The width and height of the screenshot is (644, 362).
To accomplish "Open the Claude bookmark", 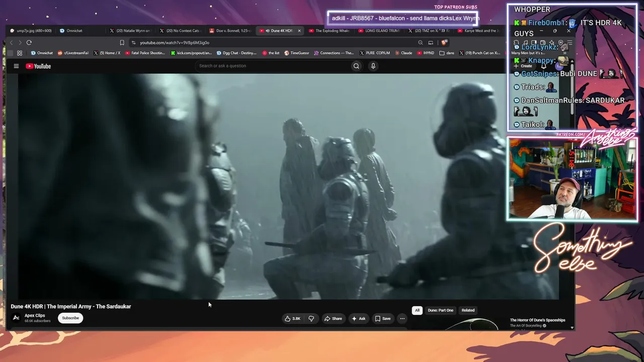I will 404,53.
